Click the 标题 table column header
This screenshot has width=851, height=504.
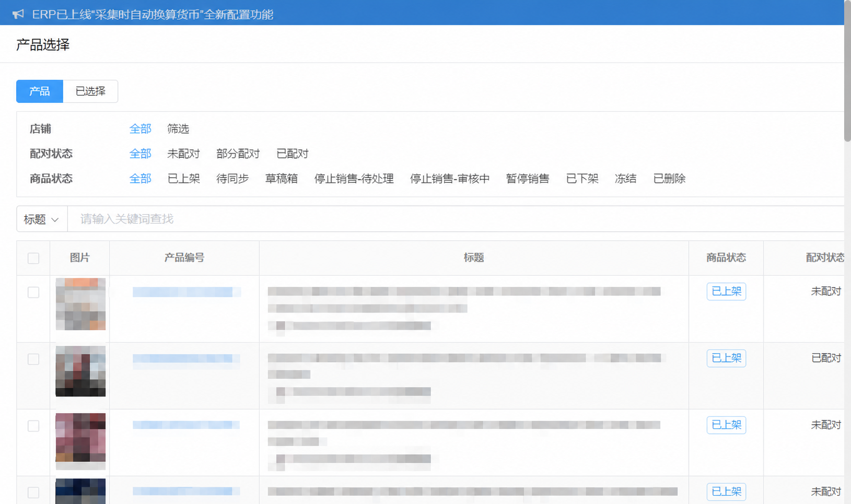coord(474,258)
